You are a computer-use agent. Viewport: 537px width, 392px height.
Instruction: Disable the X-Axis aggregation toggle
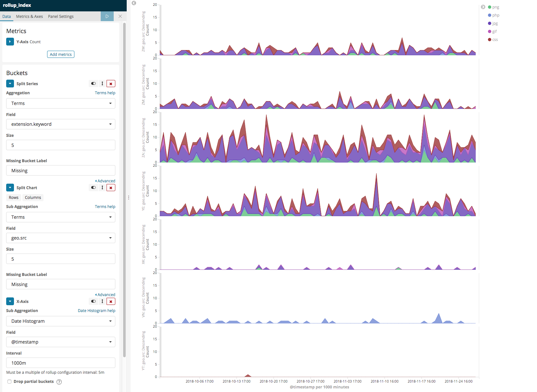[93, 301]
